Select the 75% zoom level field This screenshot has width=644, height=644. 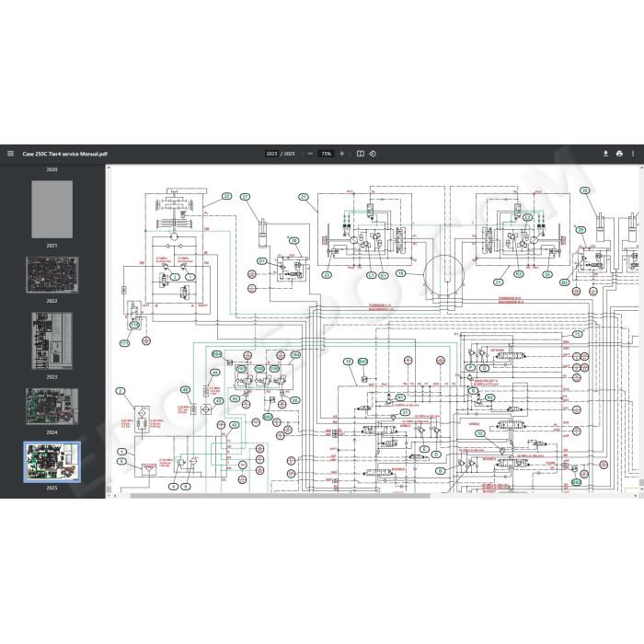pyautogui.click(x=326, y=154)
